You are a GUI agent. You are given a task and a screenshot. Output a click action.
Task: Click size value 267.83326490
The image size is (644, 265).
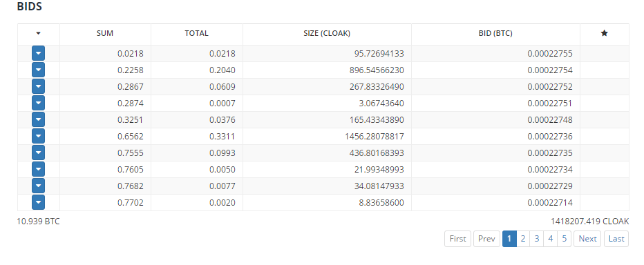click(377, 87)
